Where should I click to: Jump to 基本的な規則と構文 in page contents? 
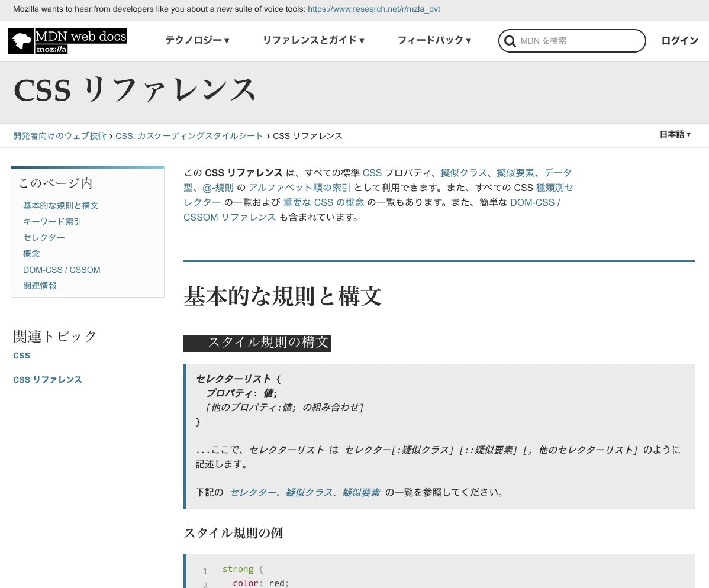(x=60, y=206)
